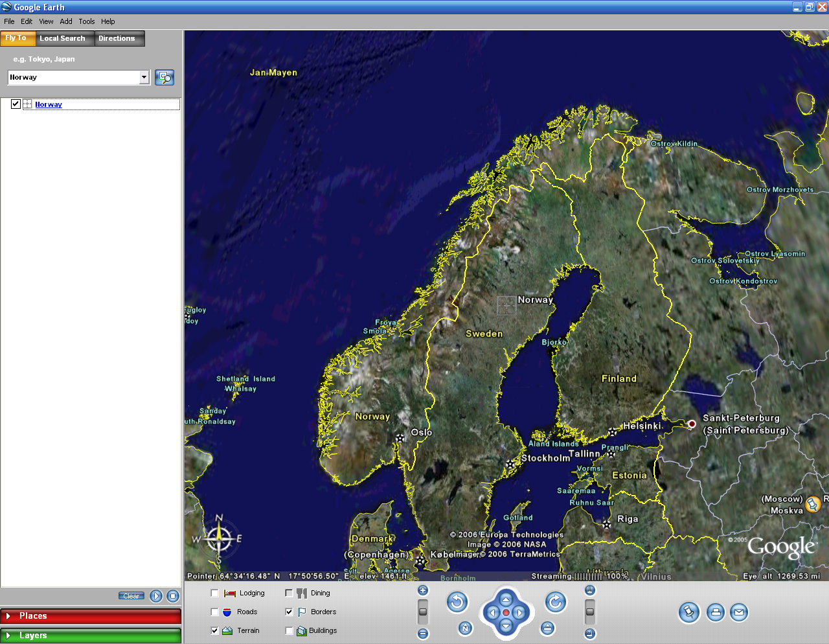Click the search magnifier button beside Norway

[165, 78]
